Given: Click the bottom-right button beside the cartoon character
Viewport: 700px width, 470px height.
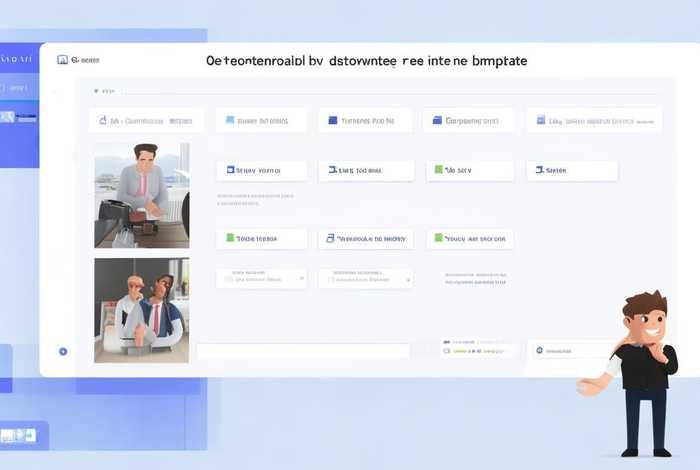Looking at the screenshot, I should 569,351.
